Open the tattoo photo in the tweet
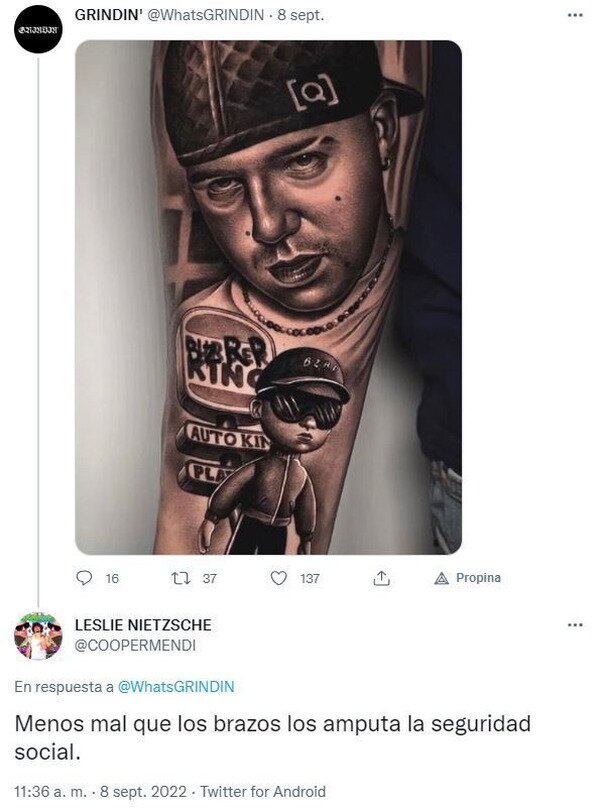This screenshot has height=809, width=600. click(x=268, y=297)
